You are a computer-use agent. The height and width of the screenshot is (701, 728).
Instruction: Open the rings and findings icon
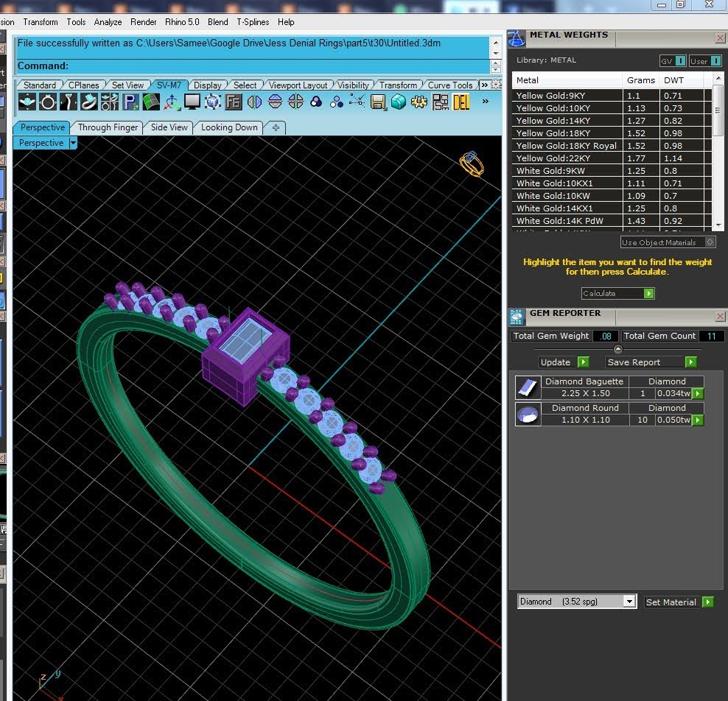click(x=110, y=102)
